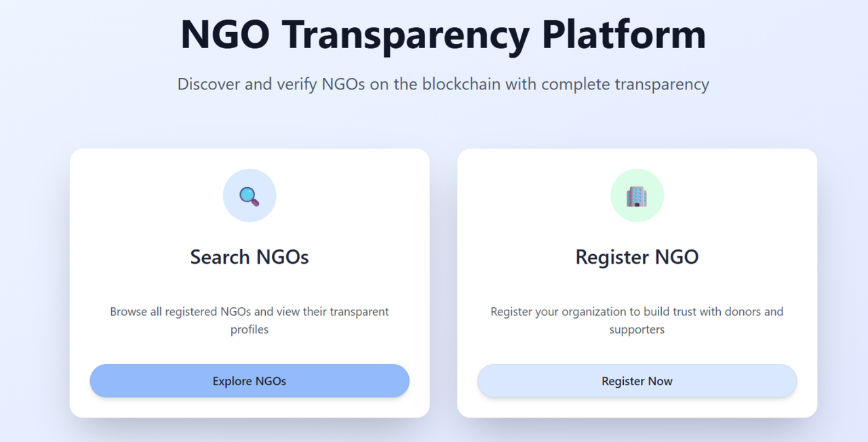Click the "Register NGO" card heading
The height and width of the screenshot is (442, 868).
pyautogui.click(x=637, y=257)
